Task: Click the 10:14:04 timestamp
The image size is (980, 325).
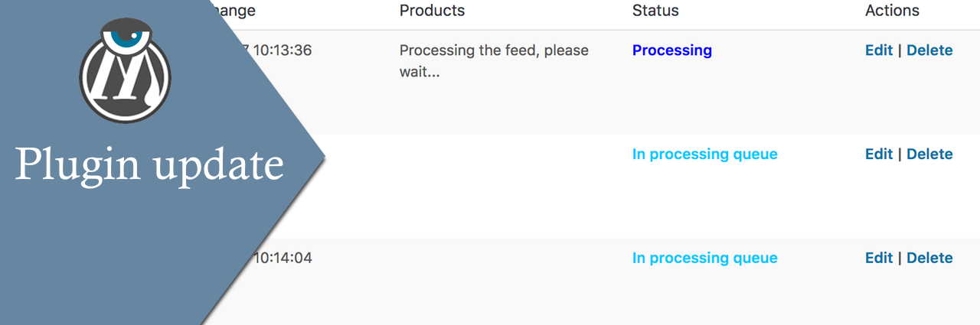Action: [282, 258]
